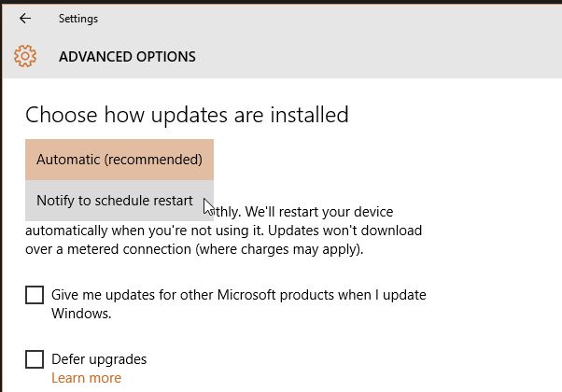Viewport: 562px width, 392px height.
Task: Enable updates for other Microsoft products checkbox
Action: [x=35, y=295]
